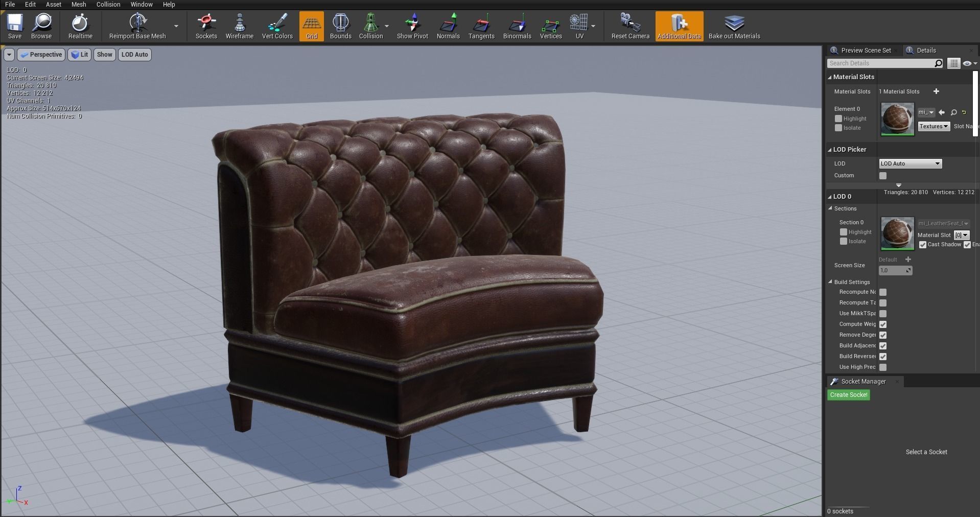
Task: Toggle Show Pivot
Action: (x=412, y=26)
